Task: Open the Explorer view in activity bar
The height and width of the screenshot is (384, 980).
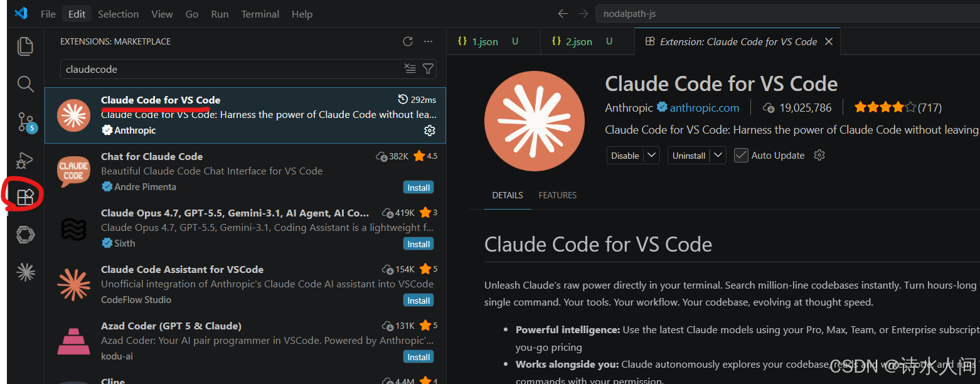Action: (25, 46)
